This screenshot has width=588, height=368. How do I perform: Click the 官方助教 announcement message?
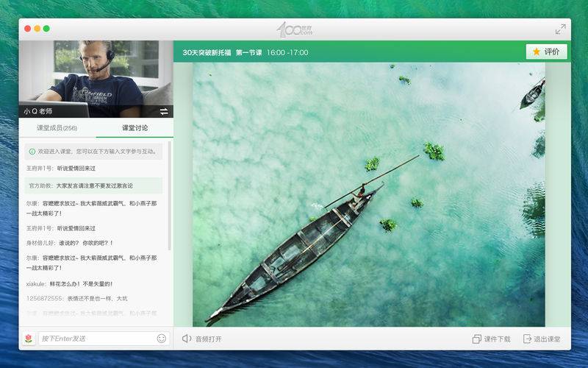[93, 185]
